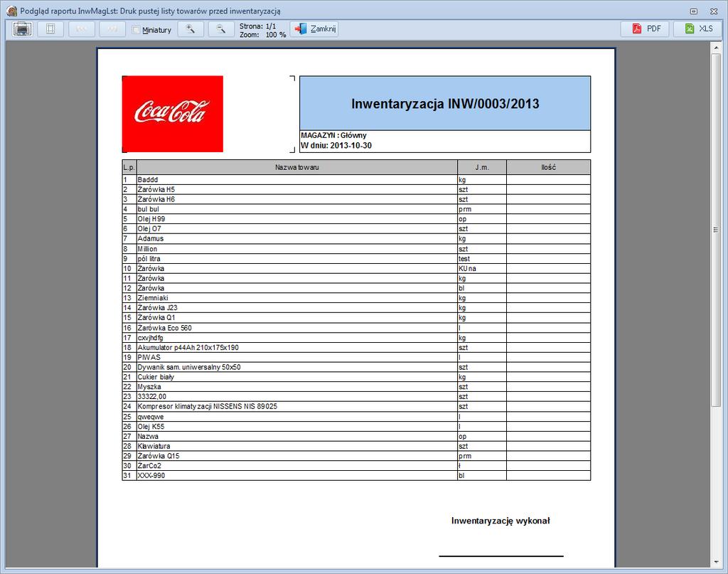Zoom out with the magnifier minus icon
Screen dimensions: 728x574
click(221, 29)
